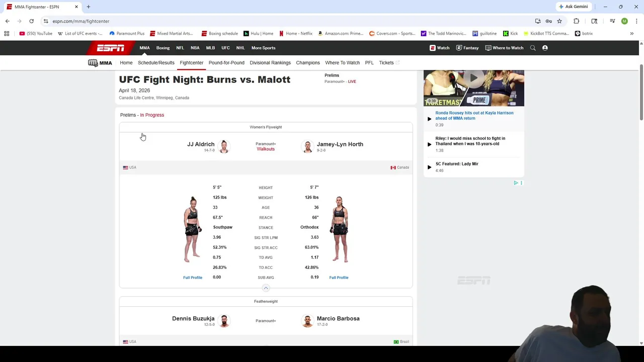Click the featured video thumbnail

[474, 88]
